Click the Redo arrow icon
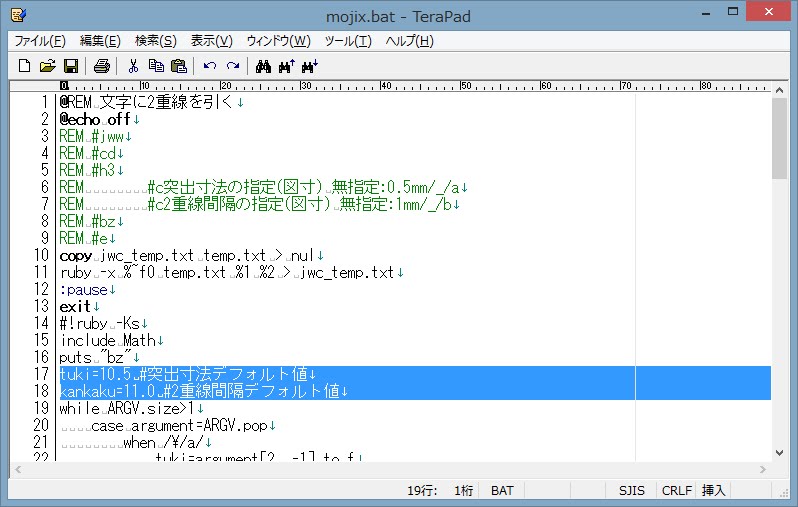 (233, 66)
